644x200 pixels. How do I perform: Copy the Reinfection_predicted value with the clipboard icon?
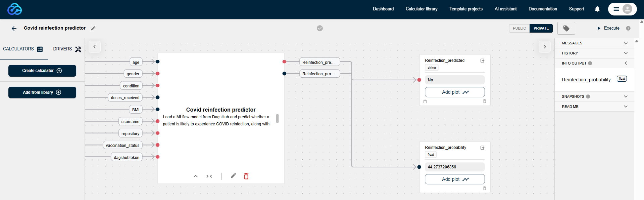click(x=425, y=101)
